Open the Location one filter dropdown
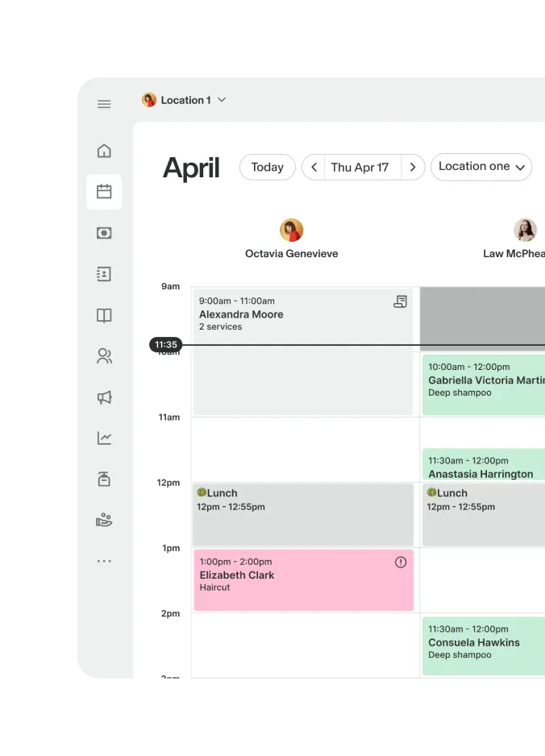Viewport: 545px width, 756px height. pyautogui.click(x=481, y=167)
